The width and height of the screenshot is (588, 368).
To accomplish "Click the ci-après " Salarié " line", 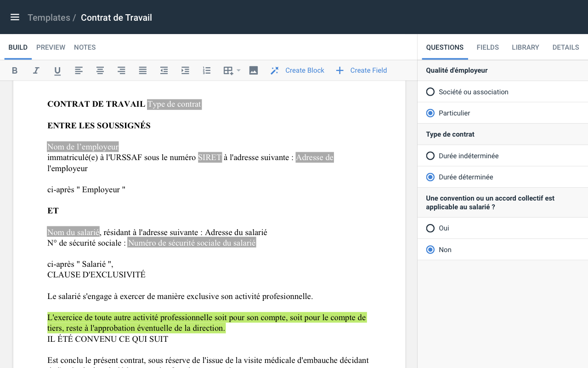I will pos(80,264).
